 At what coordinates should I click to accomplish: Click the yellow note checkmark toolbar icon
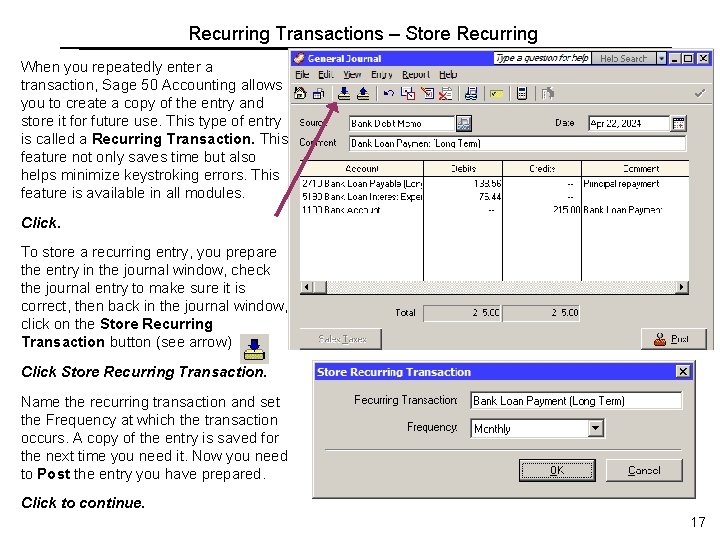(x=496, y=94)
